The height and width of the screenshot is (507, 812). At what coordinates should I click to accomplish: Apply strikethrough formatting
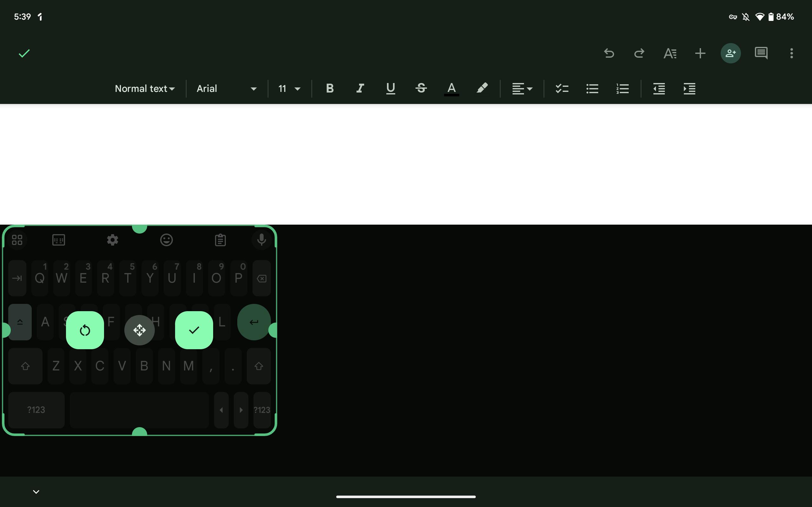pos(421,88)
